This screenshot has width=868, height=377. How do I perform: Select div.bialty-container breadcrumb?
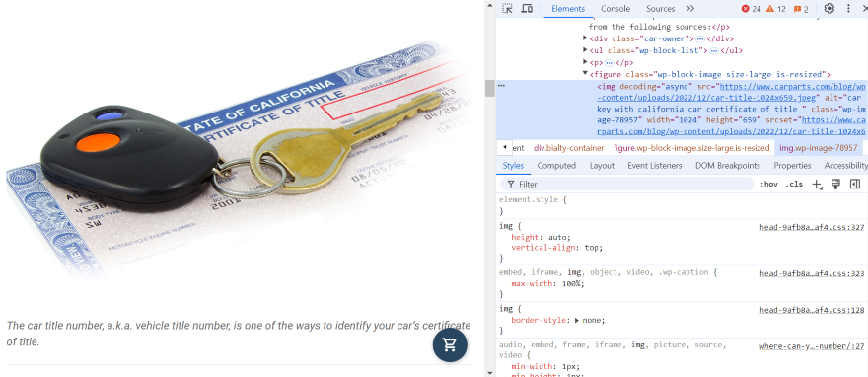point(568,148)
